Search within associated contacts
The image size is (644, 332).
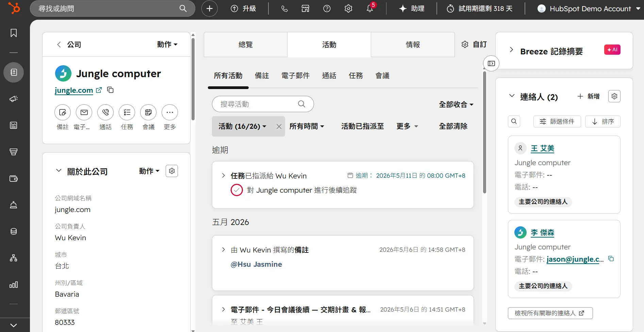click(x=514, y=121)
